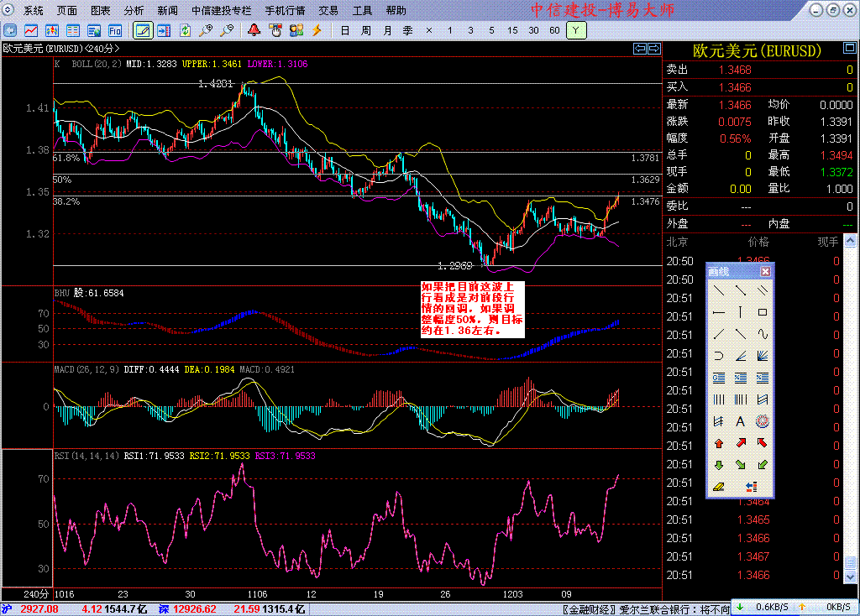
Task: Select the 60 minute period
Action: click(x=554, y=31)
